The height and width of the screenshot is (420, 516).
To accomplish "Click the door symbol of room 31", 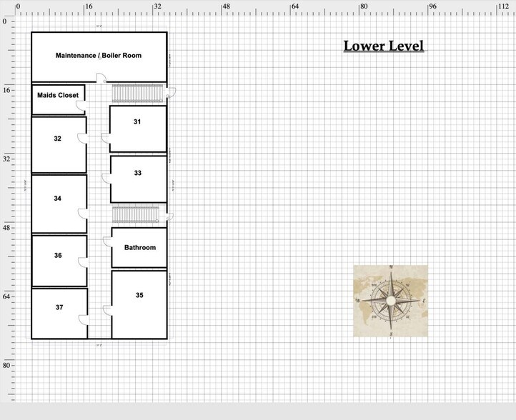I will click(106, 137).
